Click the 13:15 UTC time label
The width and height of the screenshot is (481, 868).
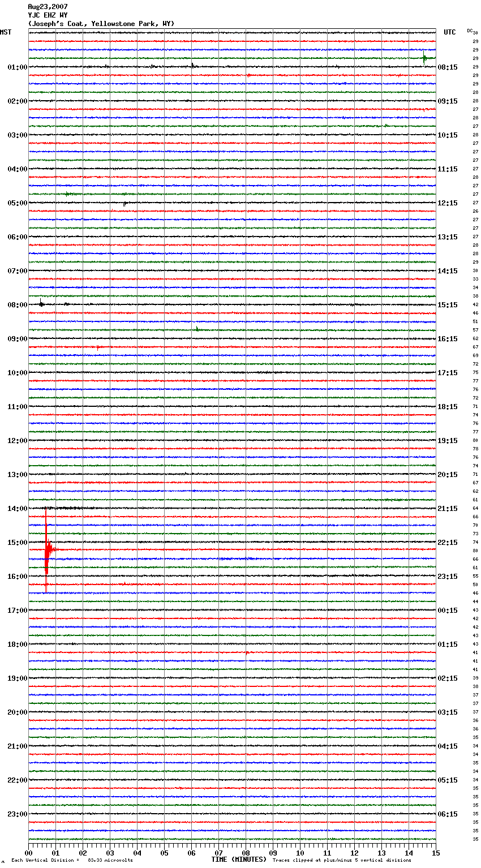[x=448, y=237]
